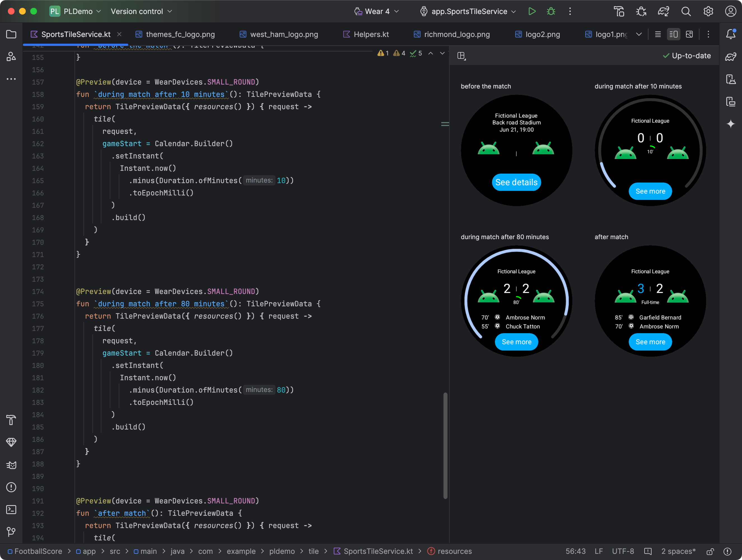Select the SportsTileService.kt tab
Viewport: 742px width, 560px height.
click(x=75, y=34)
